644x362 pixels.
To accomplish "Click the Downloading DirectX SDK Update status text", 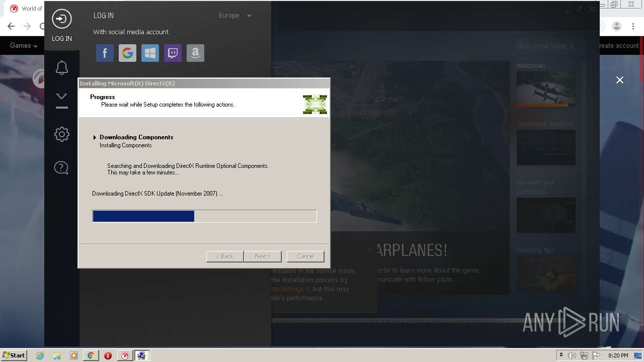I will click(157, 194).
